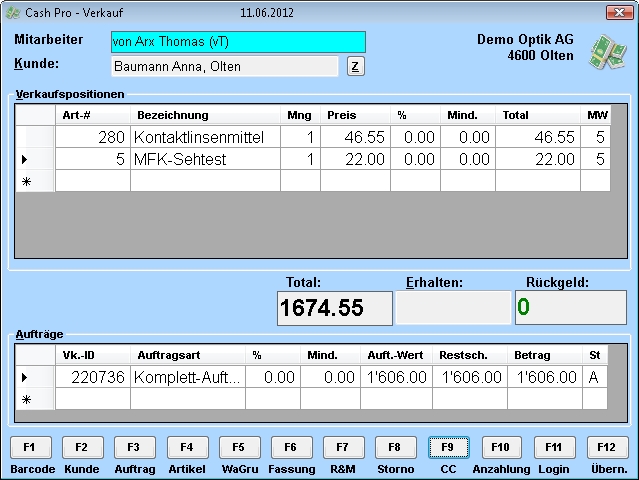Select the F4 Artikel button

[x=187, y=447]
